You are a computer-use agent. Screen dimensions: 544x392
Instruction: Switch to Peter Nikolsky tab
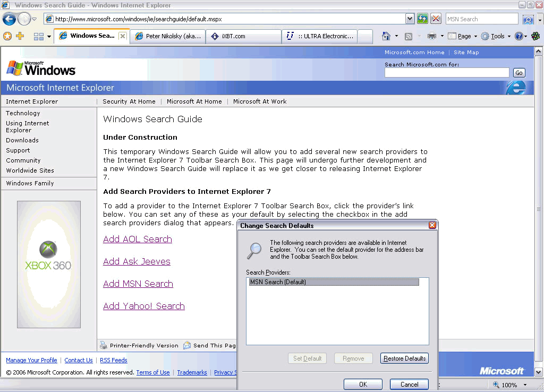(168, 36)
